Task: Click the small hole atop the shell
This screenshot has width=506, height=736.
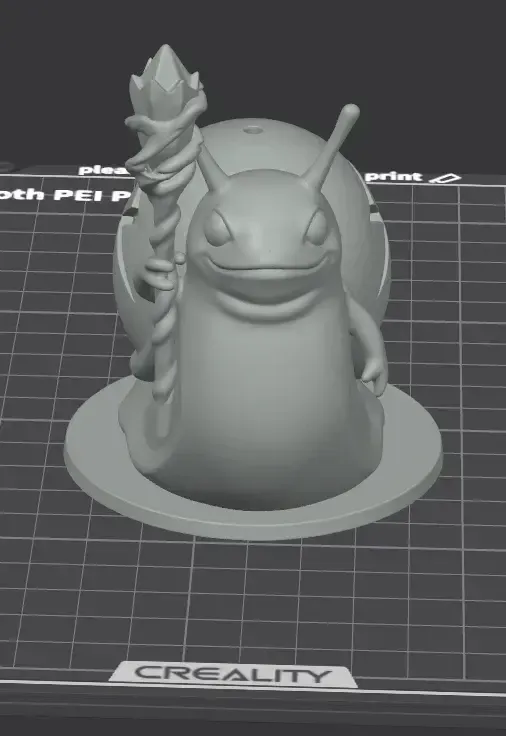Action: (253, 128)
